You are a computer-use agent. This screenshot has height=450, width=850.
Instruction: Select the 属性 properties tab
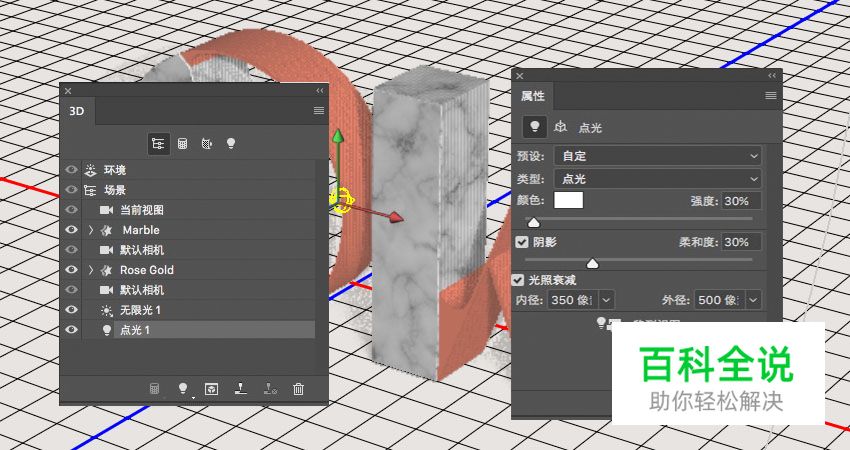pyautogui.click(x=533, y=96)
